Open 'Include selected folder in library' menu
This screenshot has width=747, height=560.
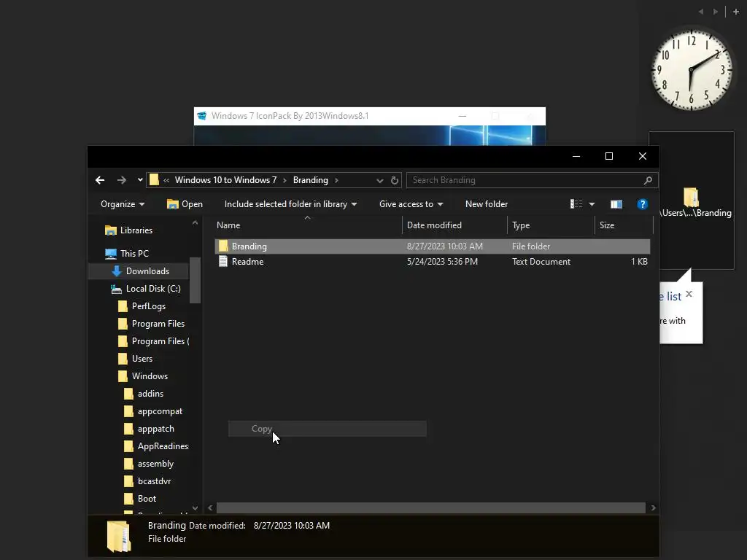pos(290,204)
